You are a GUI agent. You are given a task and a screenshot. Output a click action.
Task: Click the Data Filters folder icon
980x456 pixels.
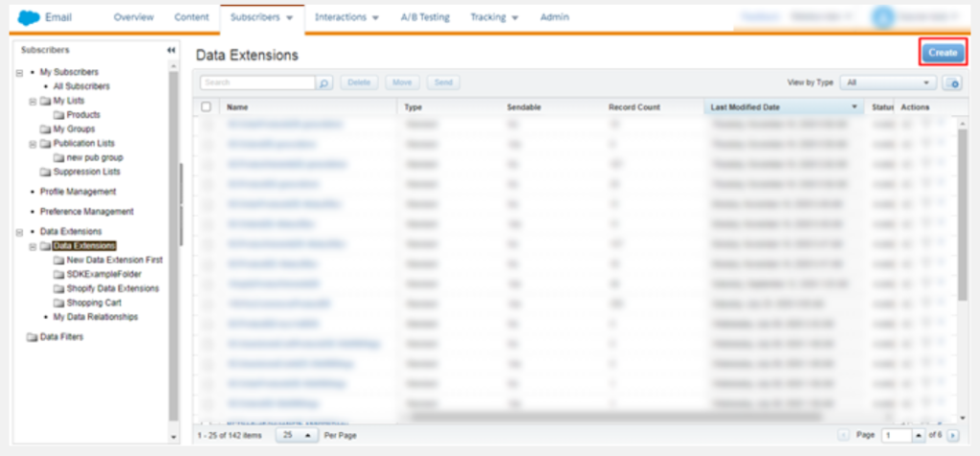pos(32,337)
